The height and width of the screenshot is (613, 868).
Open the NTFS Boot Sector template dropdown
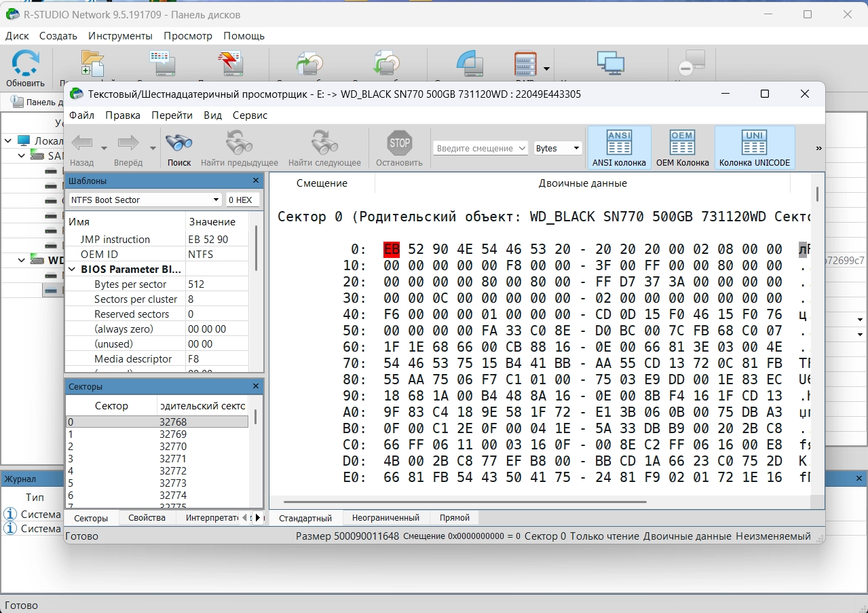[x=145, y=200]
